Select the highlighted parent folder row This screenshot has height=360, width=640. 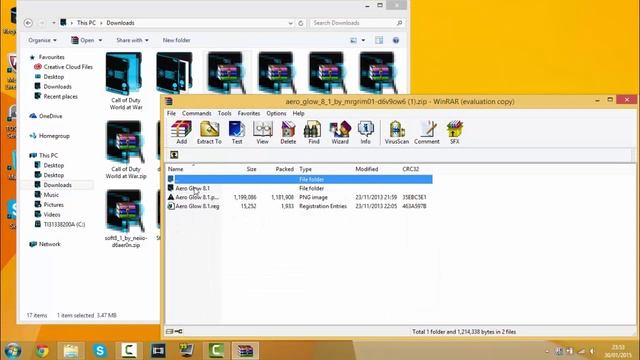click(300, 179)
